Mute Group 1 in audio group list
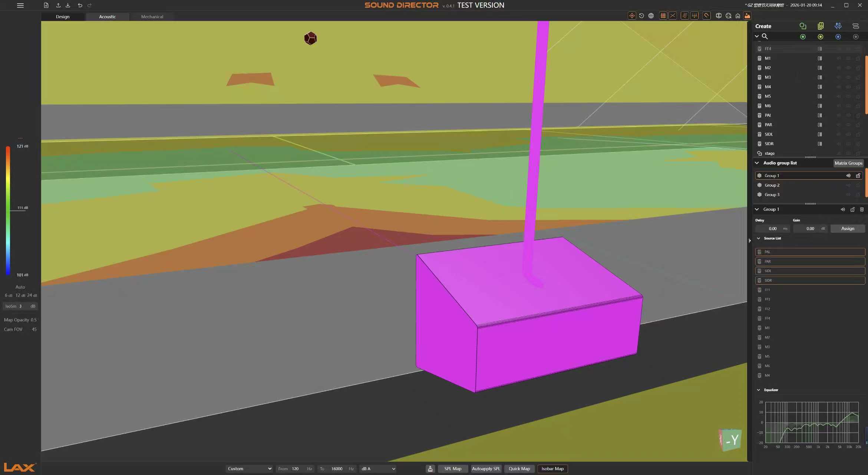The height and width of the screenshot is (475, 868). (x=848, y=176)
